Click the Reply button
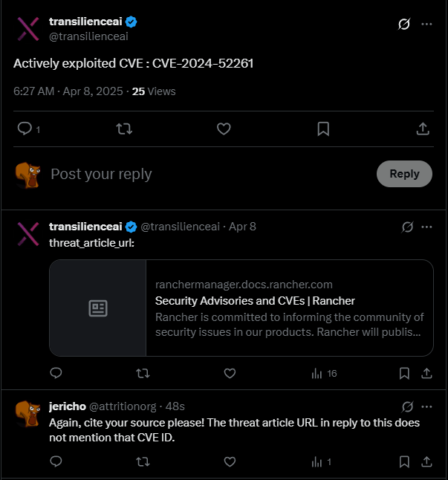Viewport: 448px width, 480px height. [x=404, y=174]
